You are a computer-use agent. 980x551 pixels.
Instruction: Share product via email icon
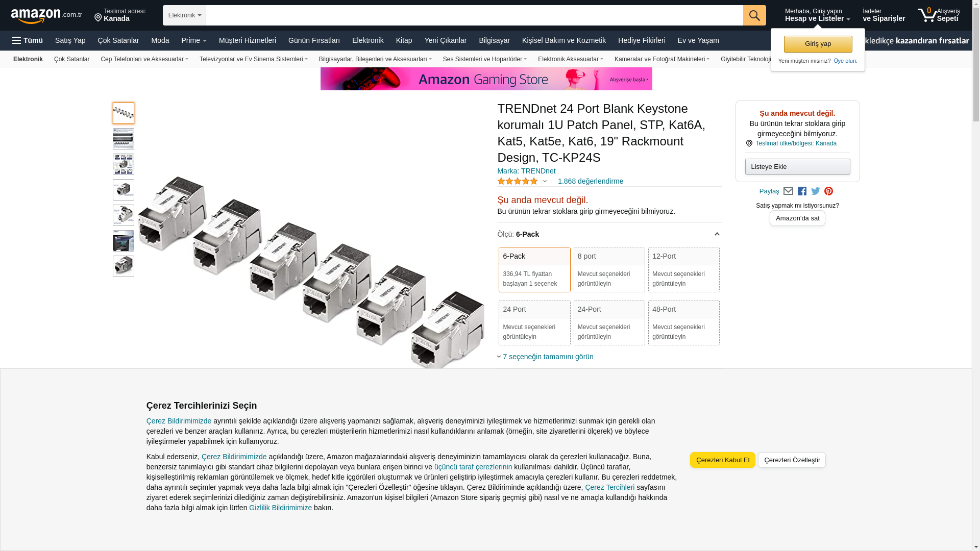[x=788, y=191]
